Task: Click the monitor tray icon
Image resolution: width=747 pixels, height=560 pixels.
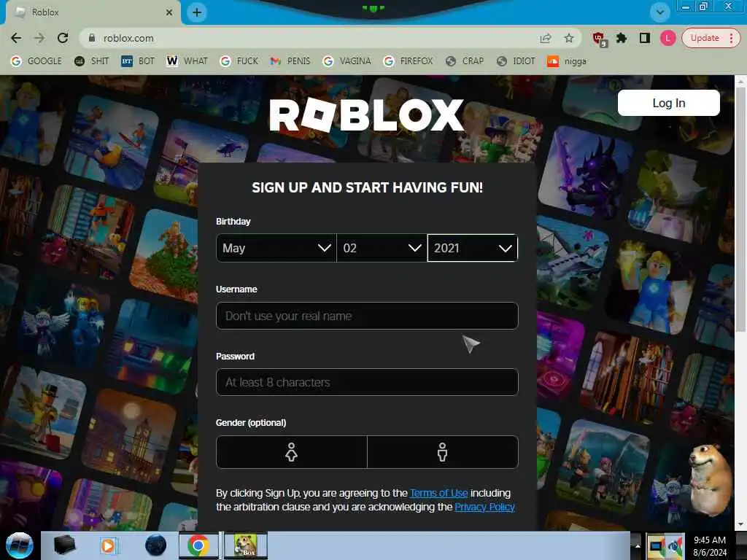Action: tap(656, 546)
